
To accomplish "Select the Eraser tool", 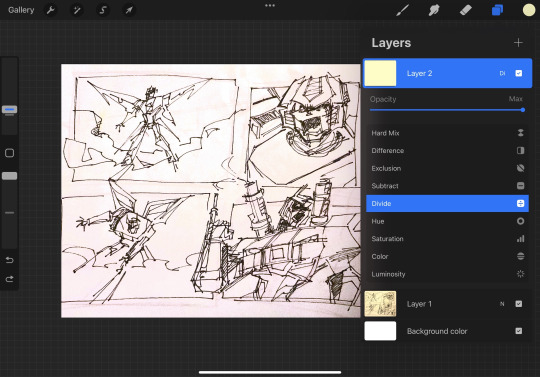I will pos(466,10).
